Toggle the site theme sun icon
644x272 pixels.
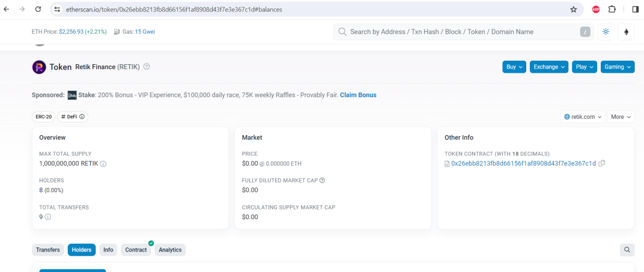(606, 32)
